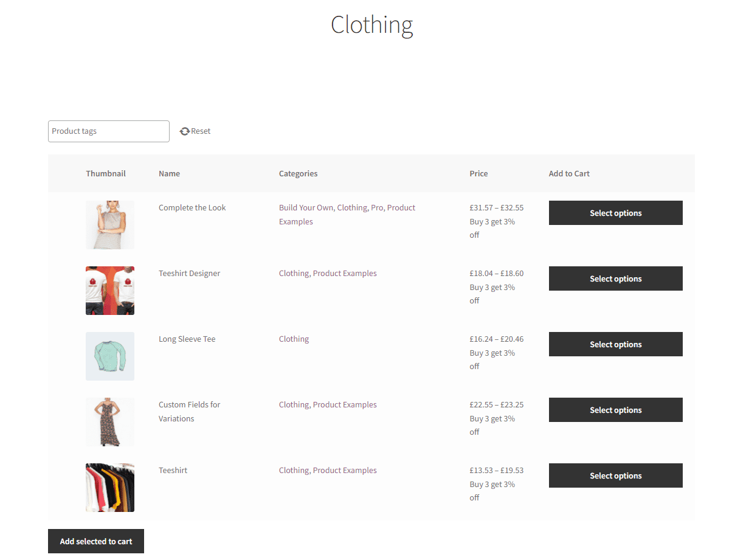Open Product Examples category in Teeshirt Designer row

point(345,274)
